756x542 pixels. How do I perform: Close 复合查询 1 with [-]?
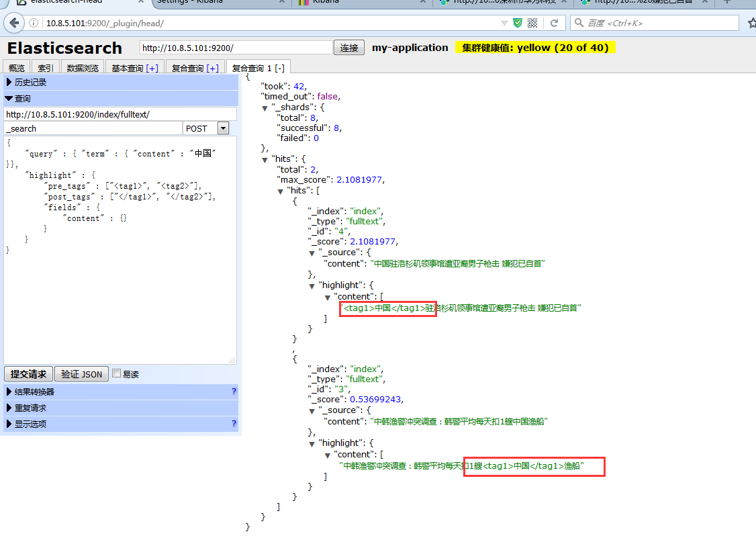coord(279,68)
